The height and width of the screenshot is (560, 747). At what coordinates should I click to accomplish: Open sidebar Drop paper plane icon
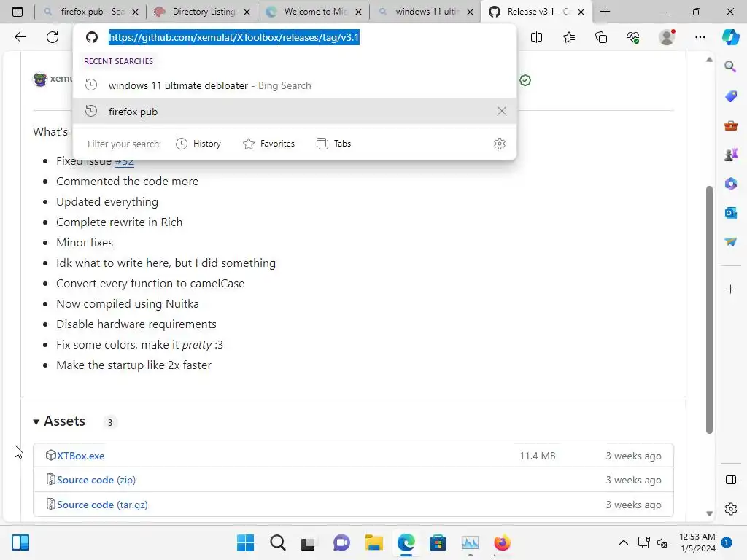click(x=730, y=242)
